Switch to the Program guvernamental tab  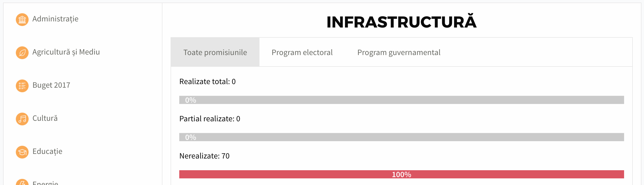399,52
